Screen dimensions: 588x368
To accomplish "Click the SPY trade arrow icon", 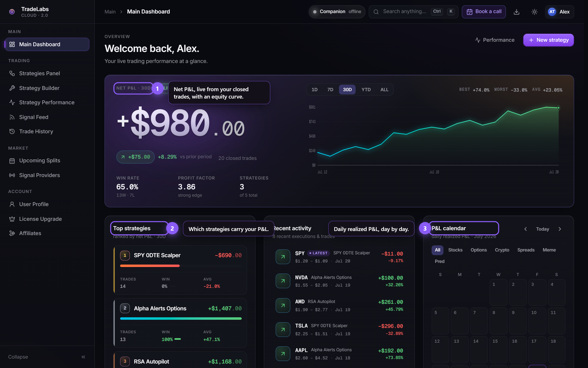I will point(283,257).
